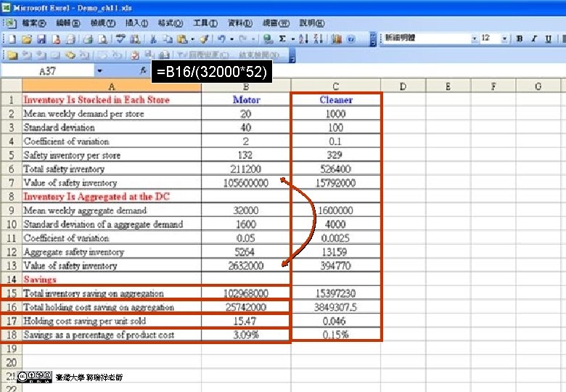This screenshot has height=392, width=566.
Task: Open the paste options dropdown arrow
Action: tap(192, 39)
